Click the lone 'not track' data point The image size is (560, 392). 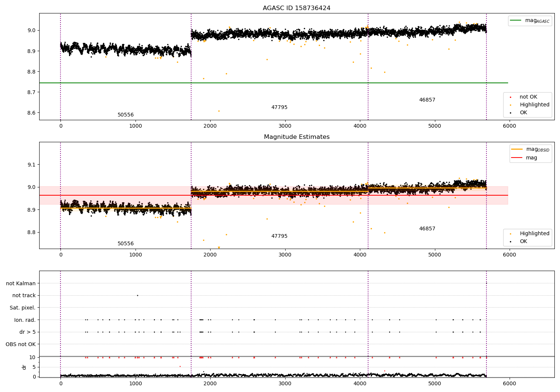pos(137,295)
